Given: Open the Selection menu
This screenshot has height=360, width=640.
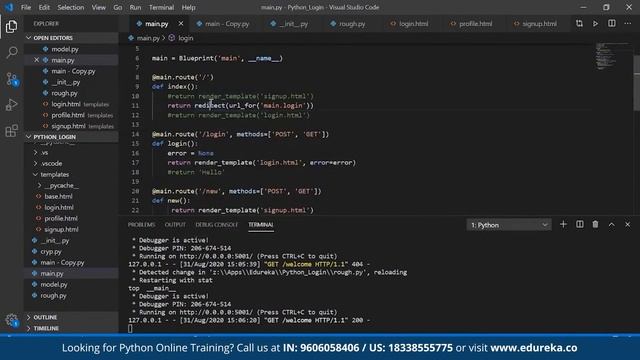Looking at the screenshot, I should pyautogui.click(x=71, y=7).
